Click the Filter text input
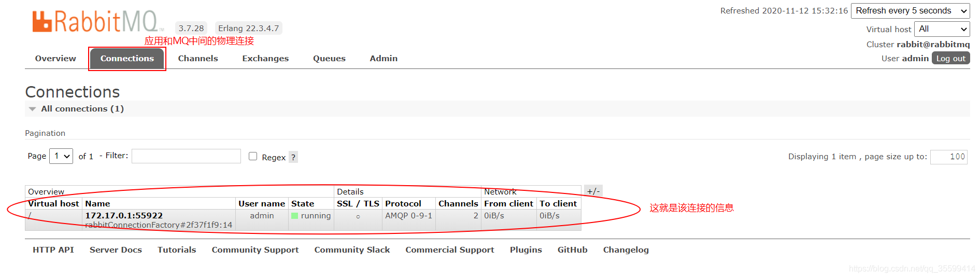980x278 pixels. click(186, 156)
